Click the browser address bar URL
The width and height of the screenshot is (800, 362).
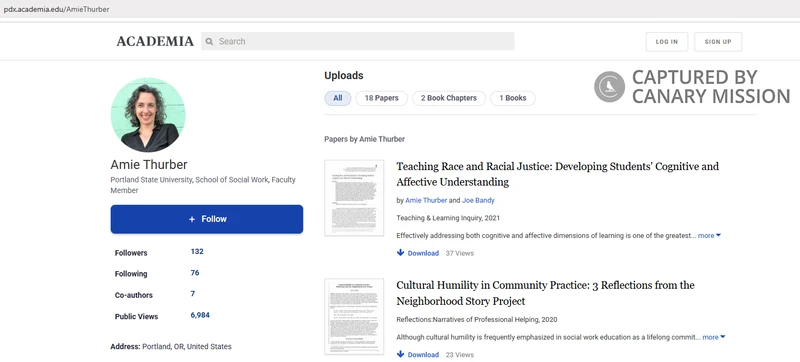(57, 9)
